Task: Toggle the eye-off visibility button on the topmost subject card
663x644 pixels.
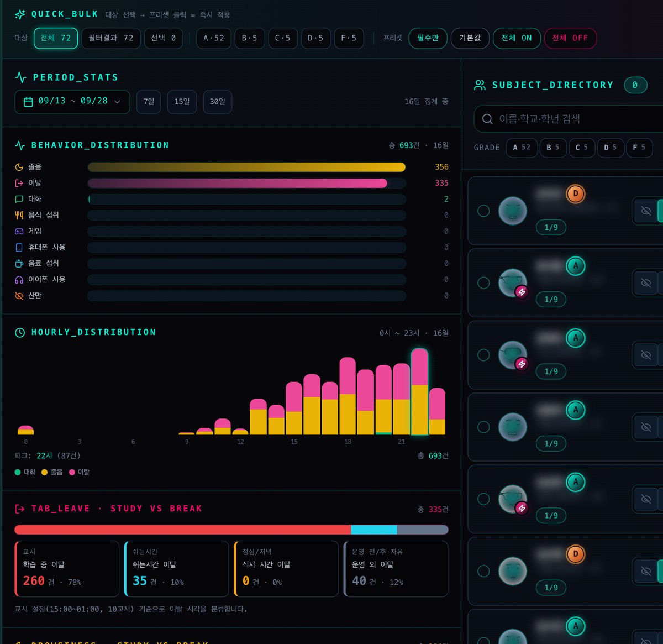Action: coord(646,211)
